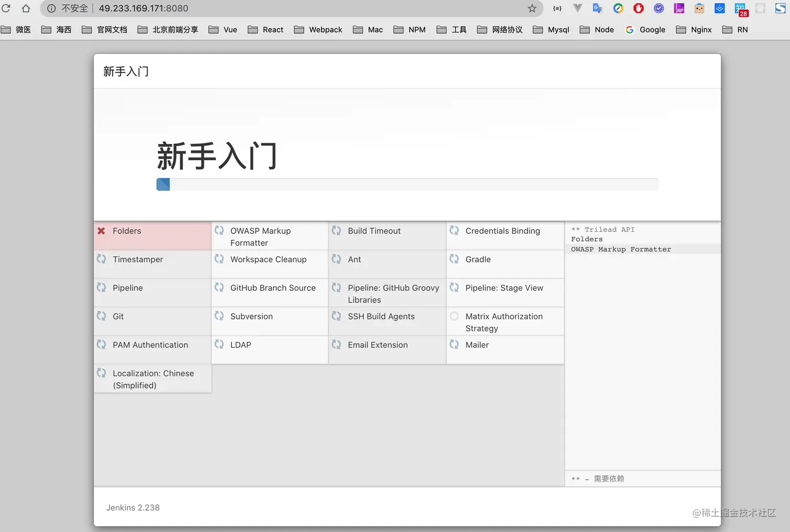Open the 官网文档 bookmarks folder
The image size is (790, 532).
point(104,30)
